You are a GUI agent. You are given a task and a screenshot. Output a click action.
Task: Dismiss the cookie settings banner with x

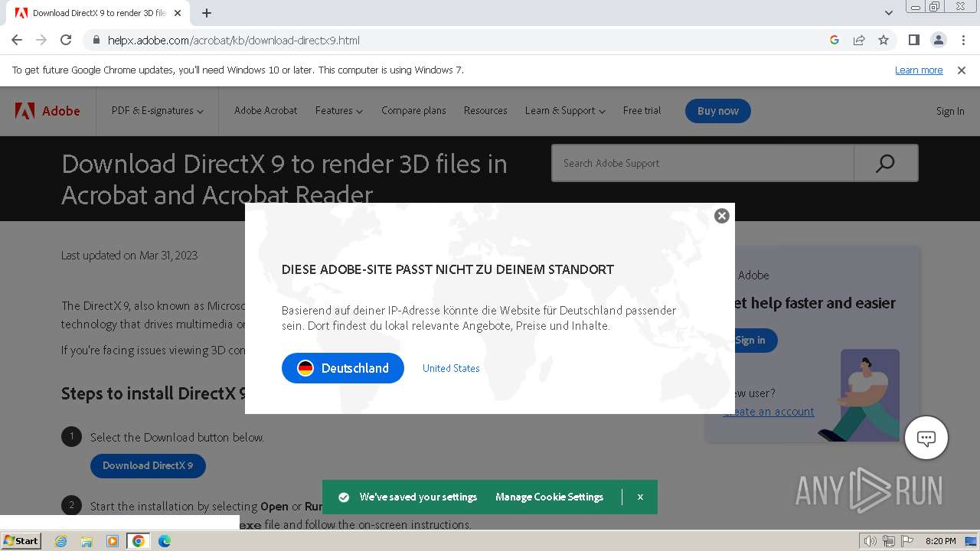[x=640, y=497]
